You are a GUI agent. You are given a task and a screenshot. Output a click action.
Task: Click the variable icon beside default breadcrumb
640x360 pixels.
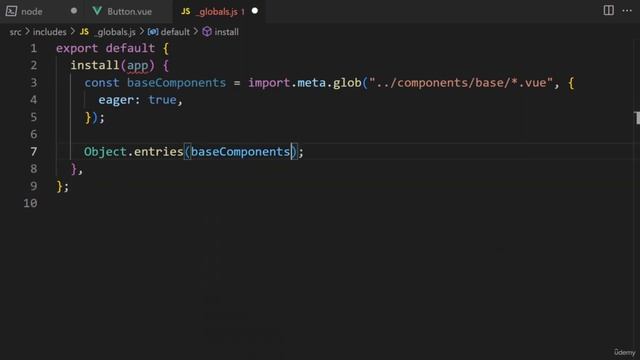coord(153,32)
